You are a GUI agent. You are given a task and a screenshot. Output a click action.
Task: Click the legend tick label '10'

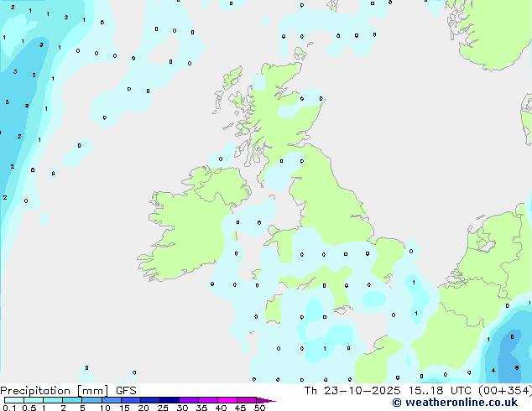click(105, 408)
